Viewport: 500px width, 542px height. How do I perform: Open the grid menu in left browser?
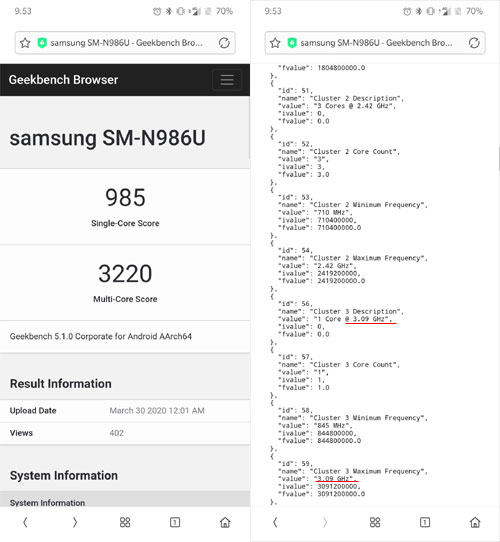(x=125, y=522)
